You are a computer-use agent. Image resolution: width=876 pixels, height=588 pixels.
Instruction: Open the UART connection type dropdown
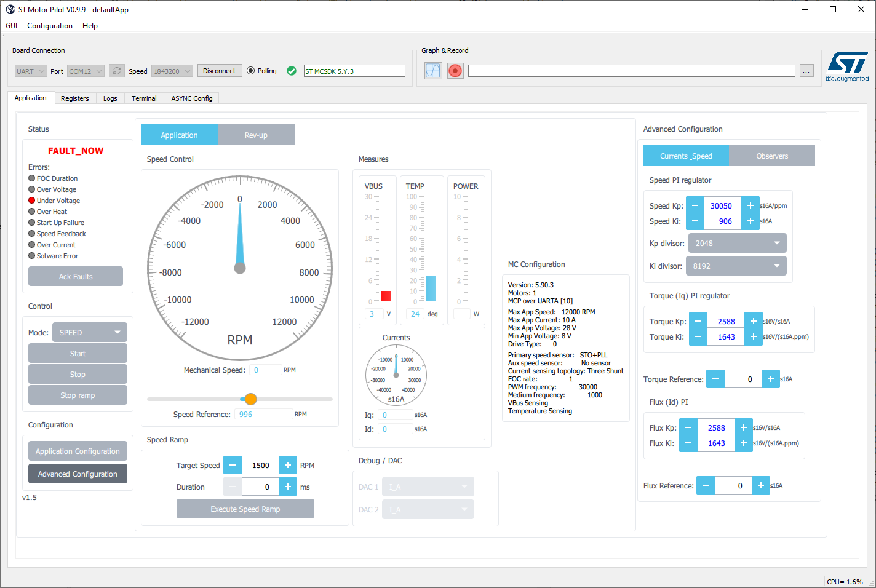coord(31,71)
